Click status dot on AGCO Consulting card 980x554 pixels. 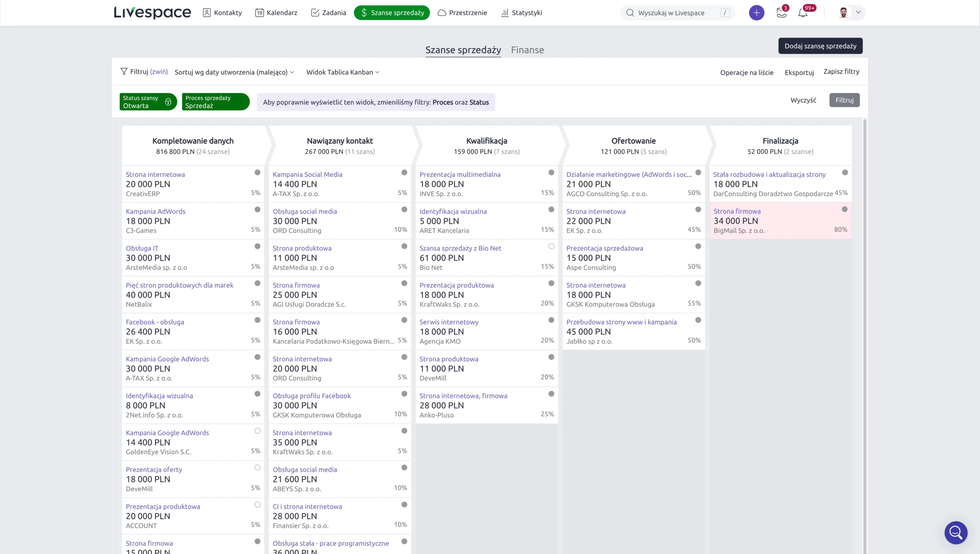point(698,172)
